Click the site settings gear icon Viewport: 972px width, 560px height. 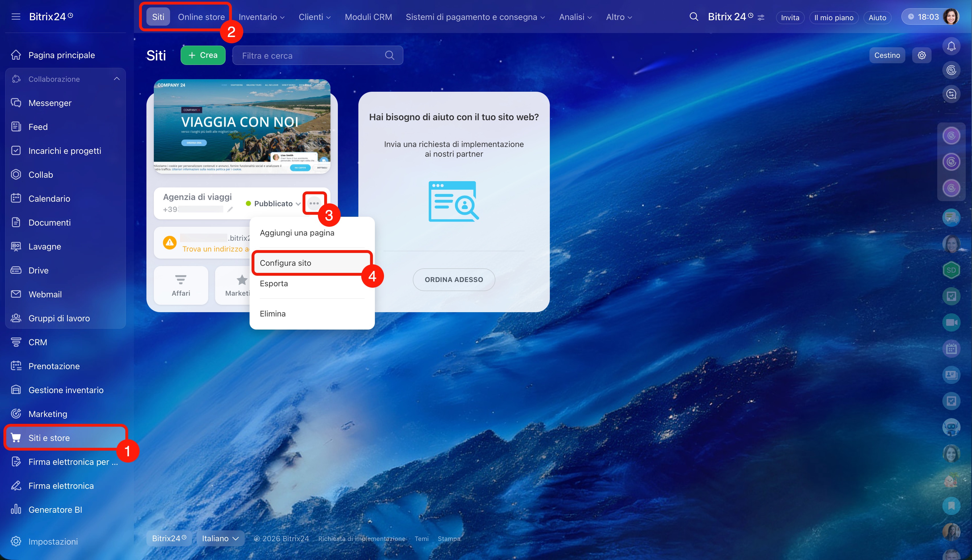click(x=921, y=55)
